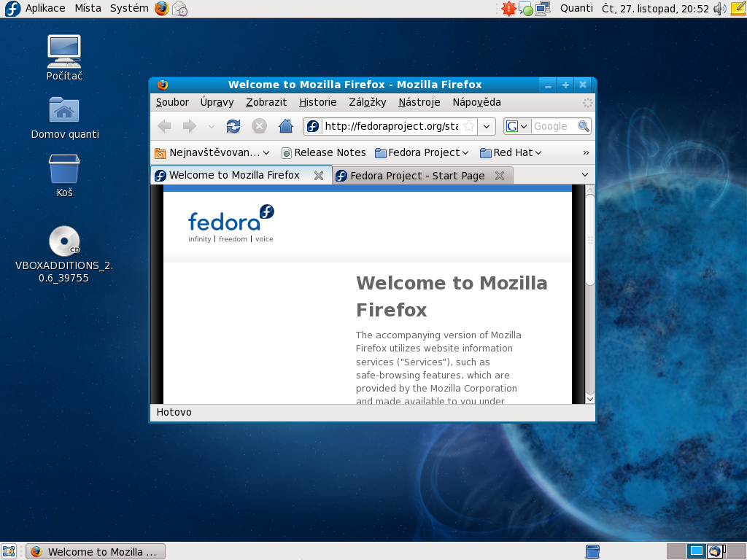This screenshot has width=747, height=560.
Task: Expand the Fedora Project bookmarks folder
Action: (422, 152)
